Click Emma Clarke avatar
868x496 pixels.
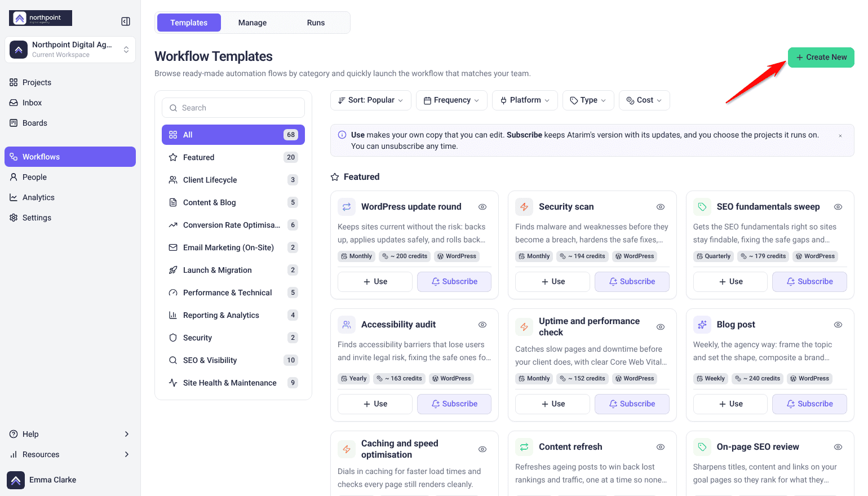tap(16, 480)
